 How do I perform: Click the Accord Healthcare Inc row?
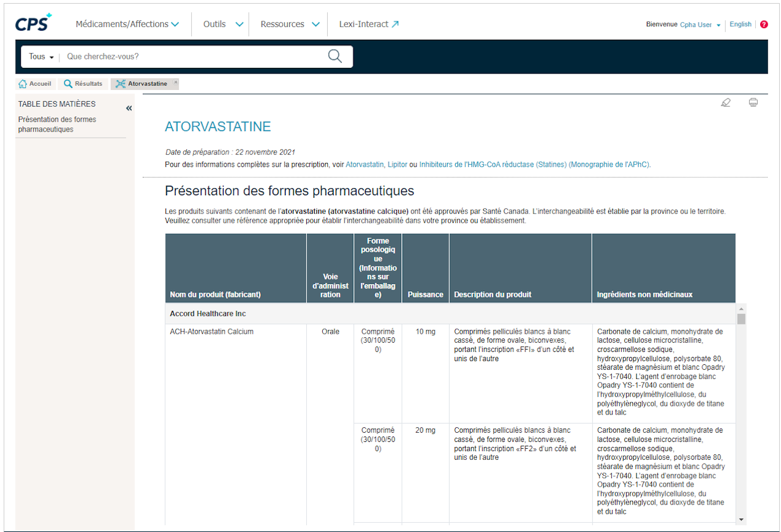450,313
